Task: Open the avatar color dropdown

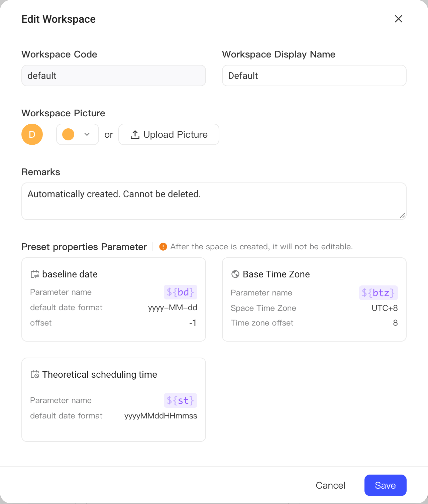Action: click(x=78, y=134)
